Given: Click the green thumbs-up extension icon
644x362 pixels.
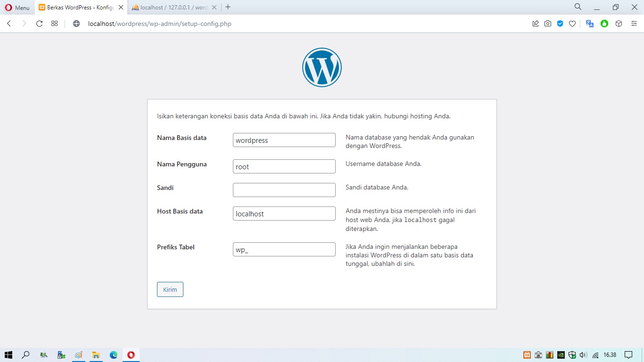Looking at the screenshot, I should pyautogui.click(x=604, y=24).
